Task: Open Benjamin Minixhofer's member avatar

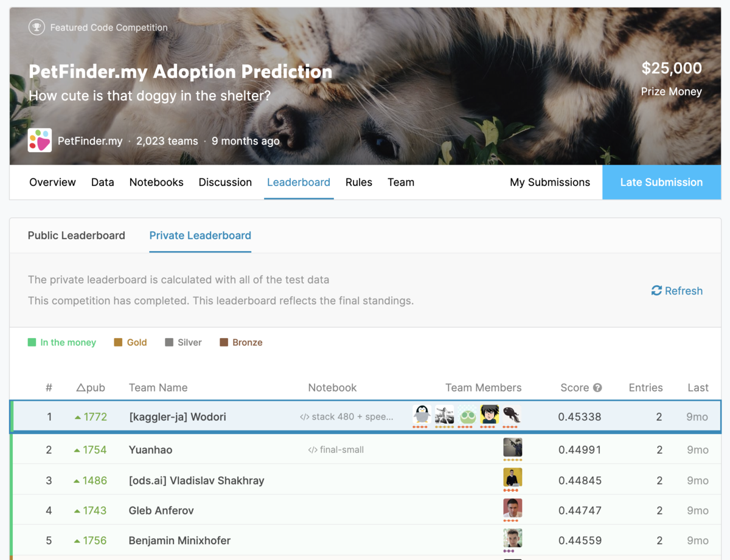Action: pyautogui.click(x=512, y=539)
